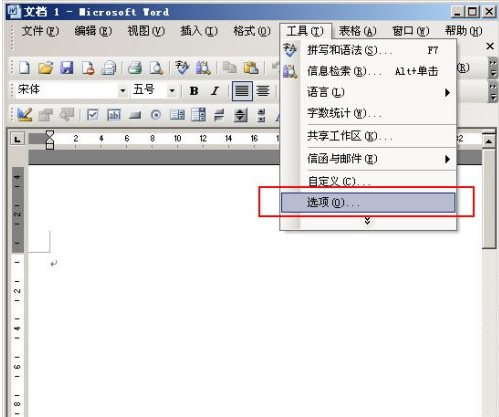This screenshot has width=499, height=417.
Task: Insert Check Box control from toolbox
Action: (x=92, y=115)
